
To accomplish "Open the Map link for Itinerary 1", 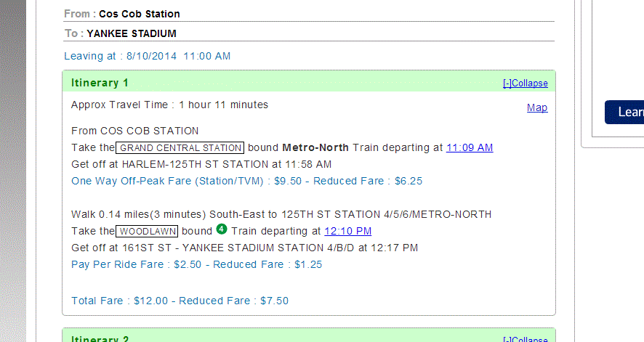I will pos(537,108).
